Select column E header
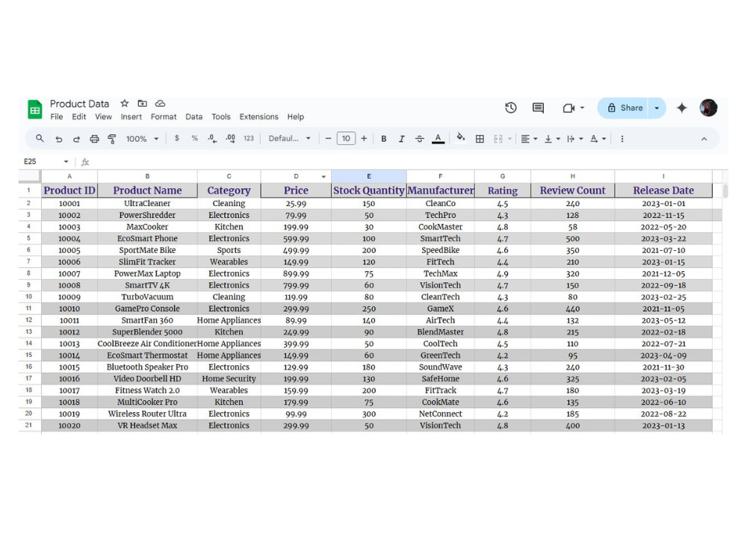The width and height of the screenshot is (747, 560). coord(369,177)
